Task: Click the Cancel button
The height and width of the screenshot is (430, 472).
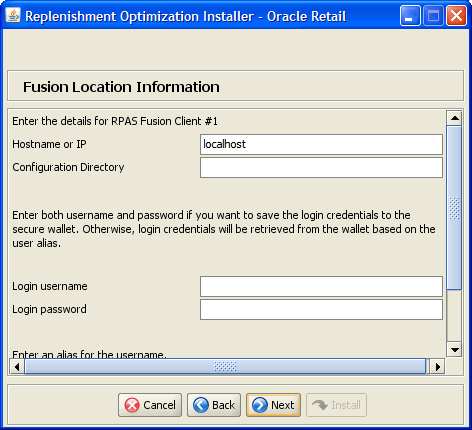Action: 150,405
